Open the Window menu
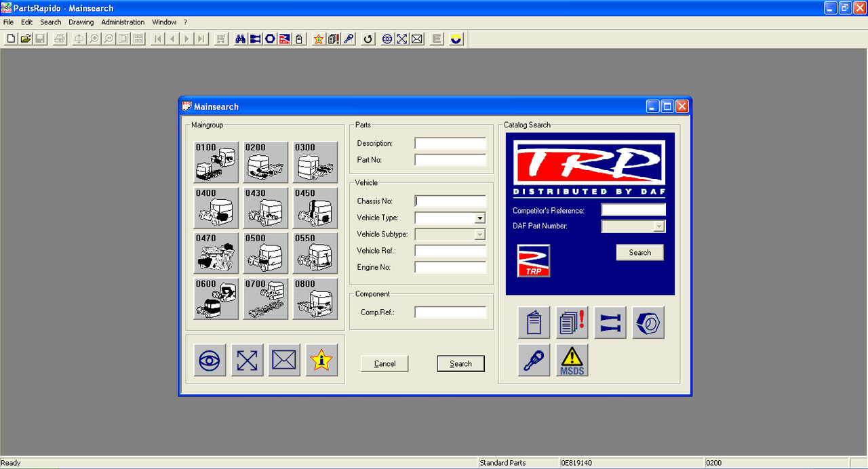868x469 pixels. [165, 22]
